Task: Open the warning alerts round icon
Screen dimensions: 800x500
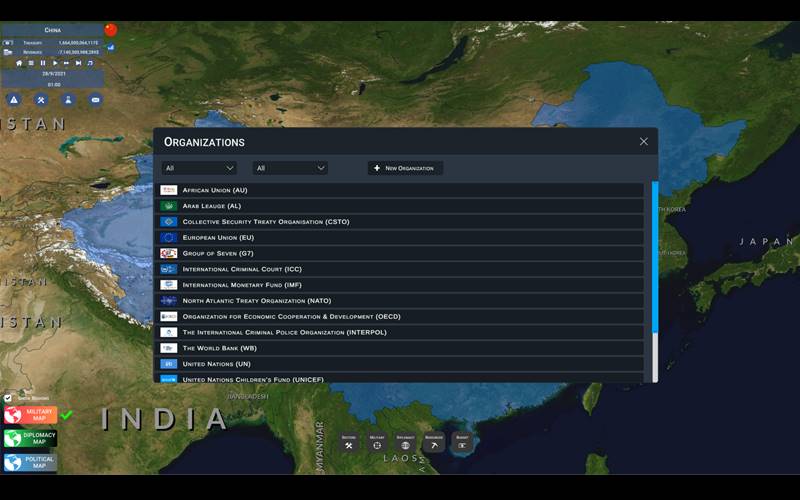Action: pyautogui.click(x=14, y=100)
